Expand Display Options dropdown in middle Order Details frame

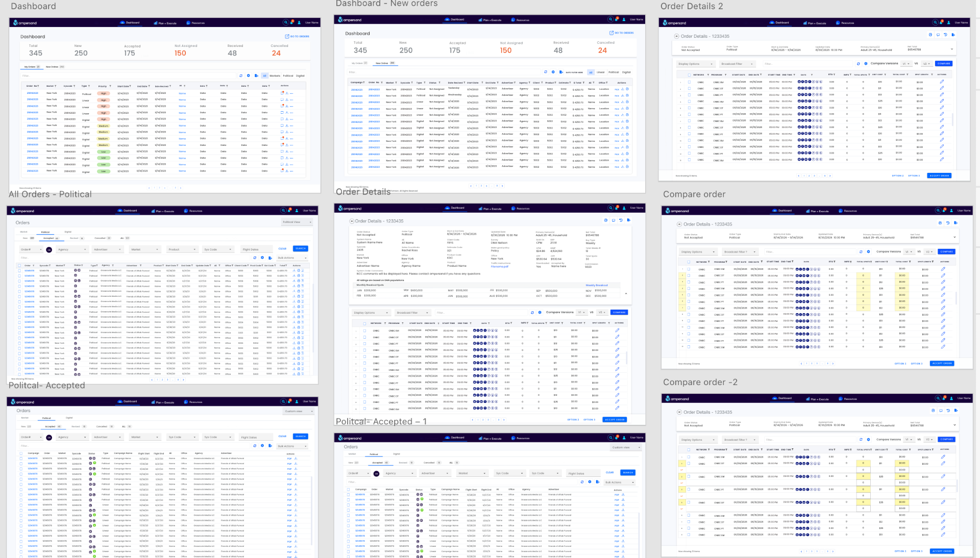coord(371,313)
